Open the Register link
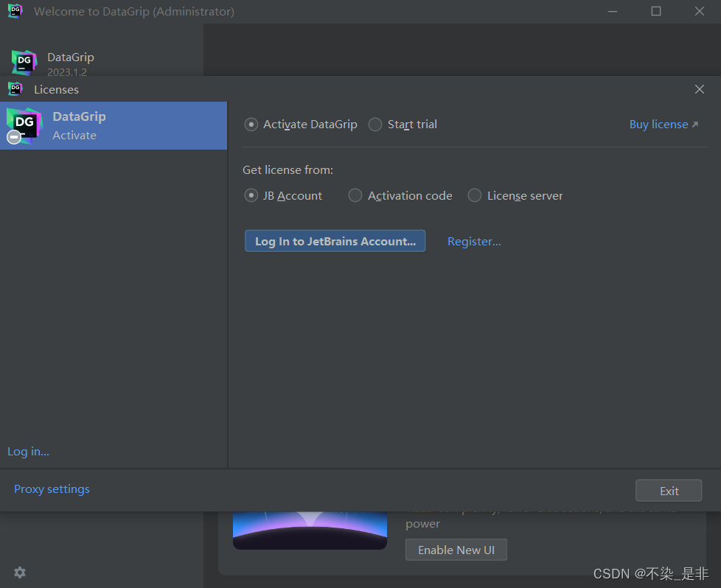The image size is (721, 588). (x=474, y=242)
